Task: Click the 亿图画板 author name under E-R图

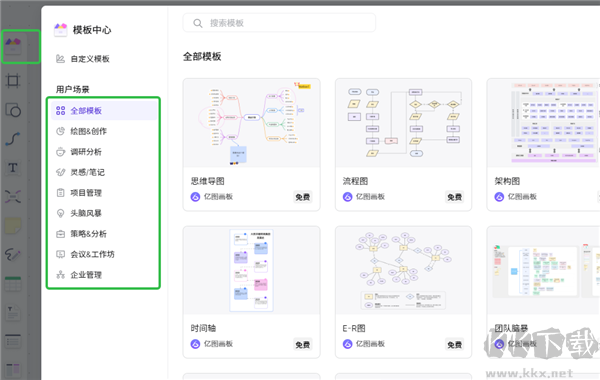Action: click(x=370, y=344)
